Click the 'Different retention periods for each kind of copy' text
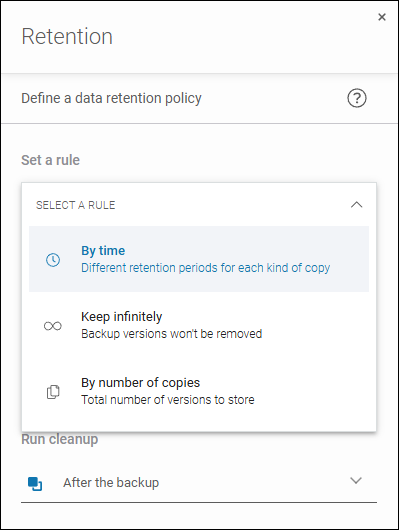The image size is (399, 530). (206, 268)
